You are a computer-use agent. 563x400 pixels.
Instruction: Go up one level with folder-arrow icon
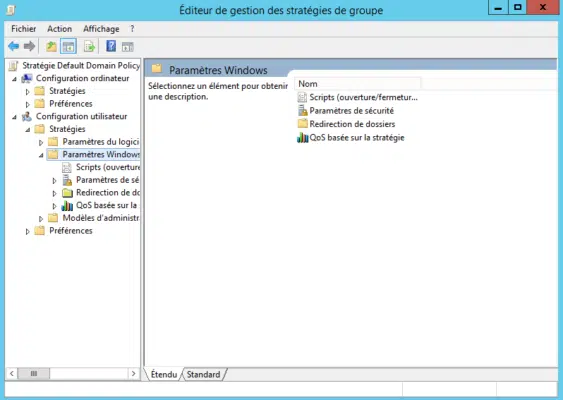[51, 46]
